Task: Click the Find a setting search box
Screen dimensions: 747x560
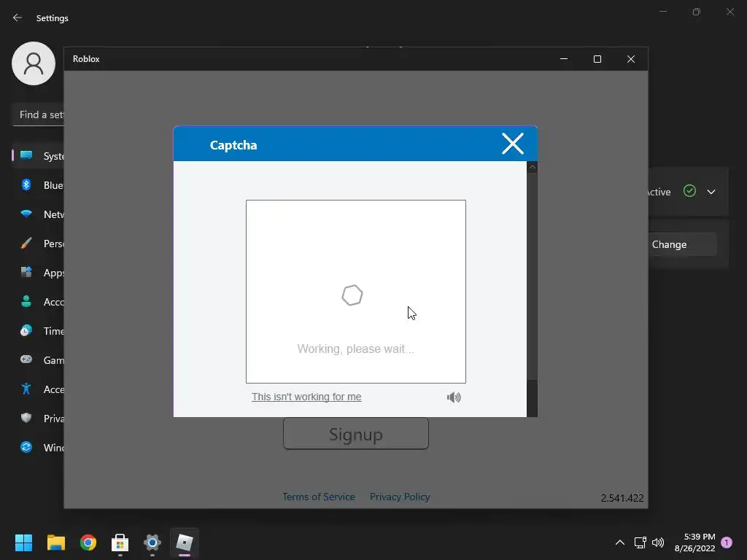Action: (38, 114)
